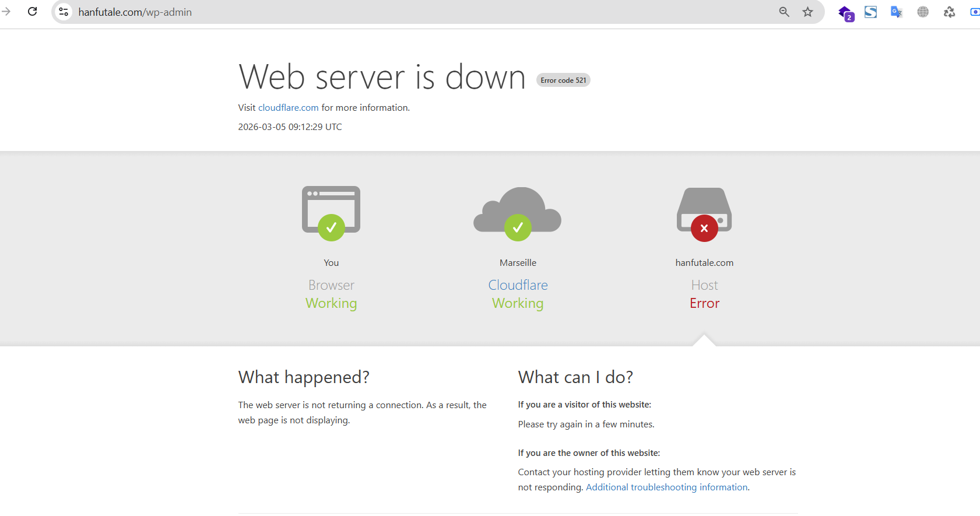
Task: Click the You label under browser icon
Action: click(x=331, y=263)
